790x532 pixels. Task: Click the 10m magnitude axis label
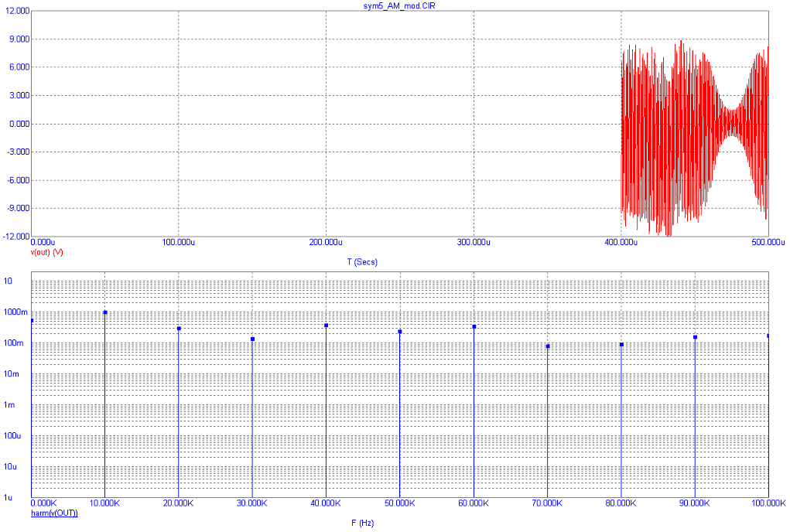12,374
